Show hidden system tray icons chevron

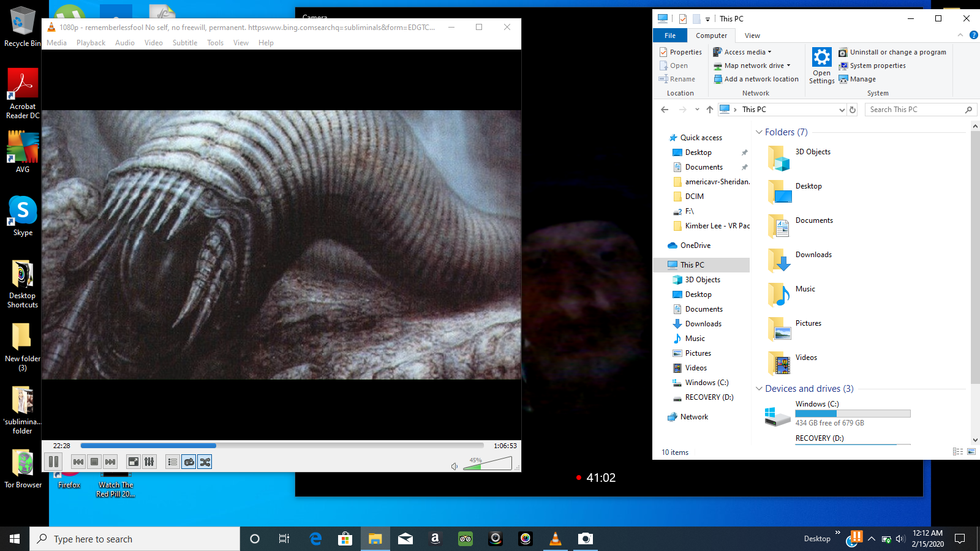click(871, 539)
